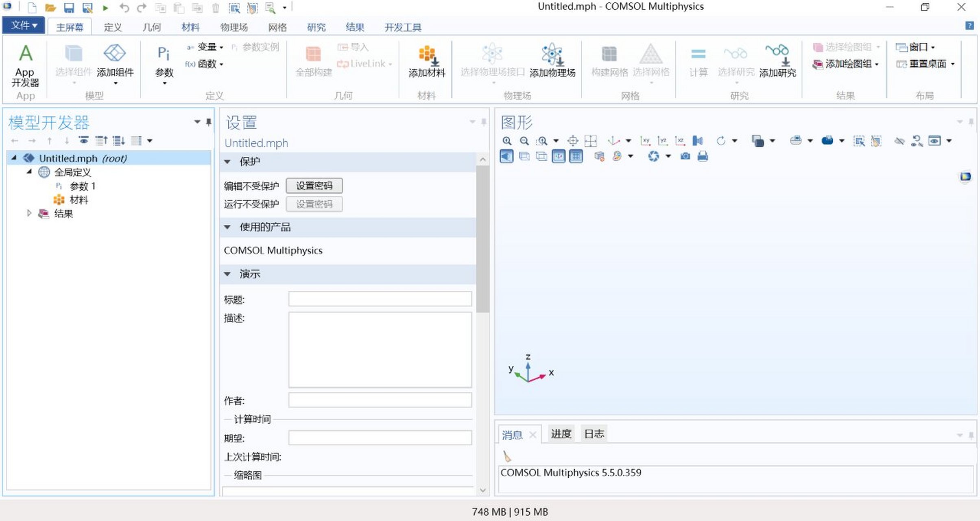Print the Graphics window with the printer icon

(x=703, y=156)
